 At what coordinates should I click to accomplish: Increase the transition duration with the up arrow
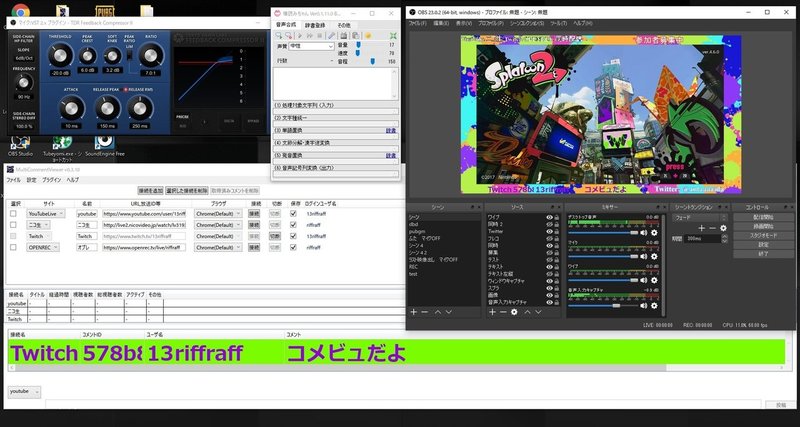[724, 236]
